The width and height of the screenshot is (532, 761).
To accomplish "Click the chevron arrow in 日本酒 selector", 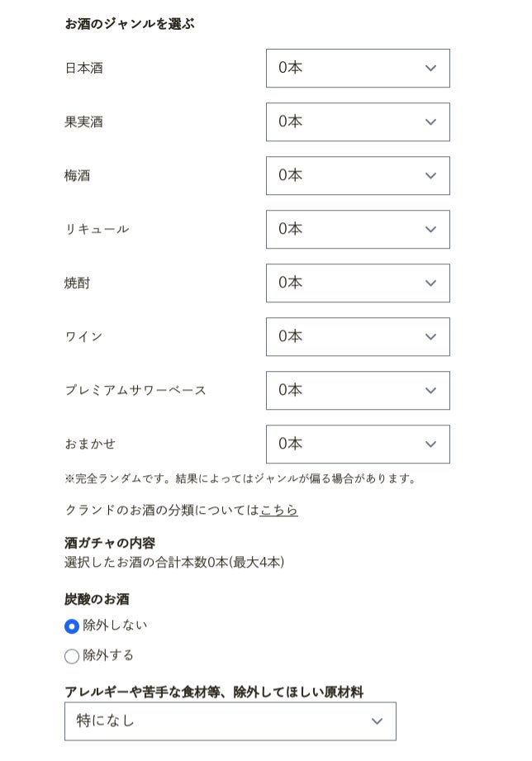I will pos(430,69).
